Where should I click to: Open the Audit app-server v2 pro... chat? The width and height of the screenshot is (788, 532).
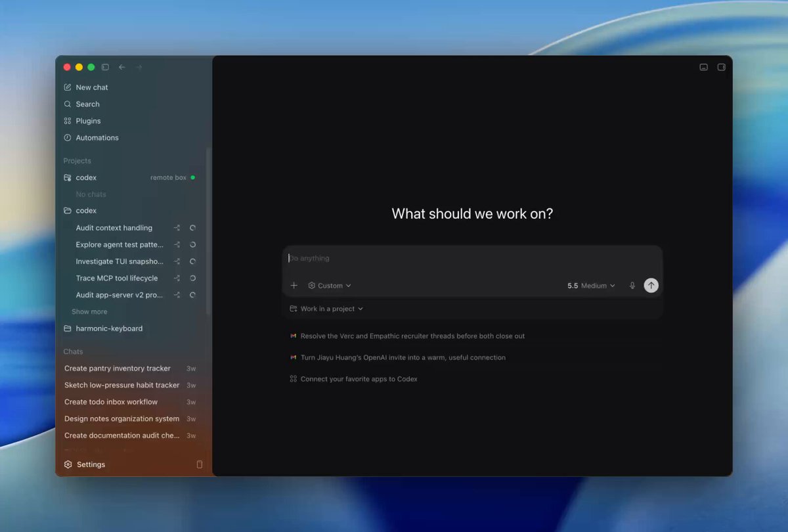119,295
